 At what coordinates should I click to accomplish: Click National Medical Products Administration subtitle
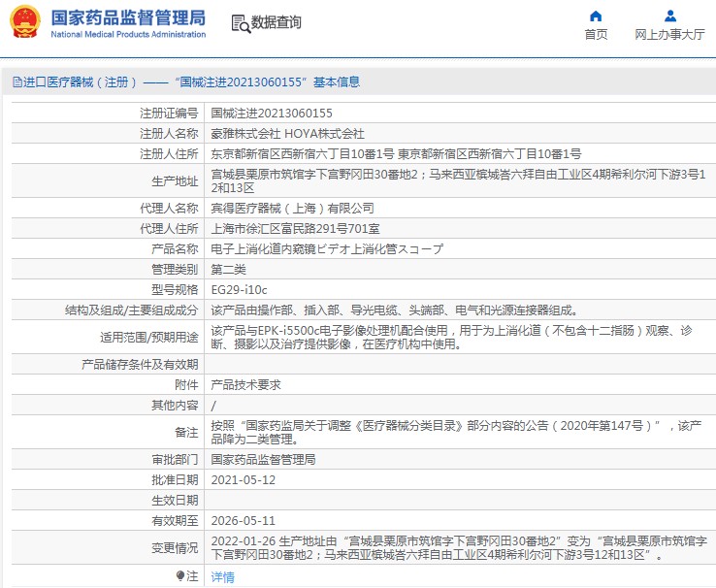(x=128, y=34)
